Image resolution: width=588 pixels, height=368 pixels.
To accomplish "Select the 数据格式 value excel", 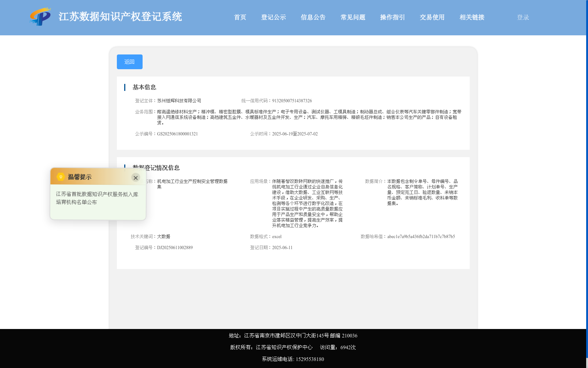I will (277, 237).
